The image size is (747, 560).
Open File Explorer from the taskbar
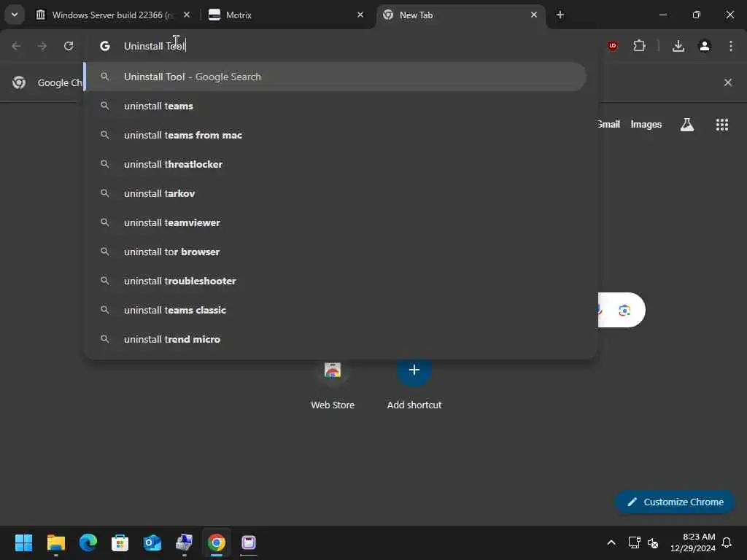[55, 542]
